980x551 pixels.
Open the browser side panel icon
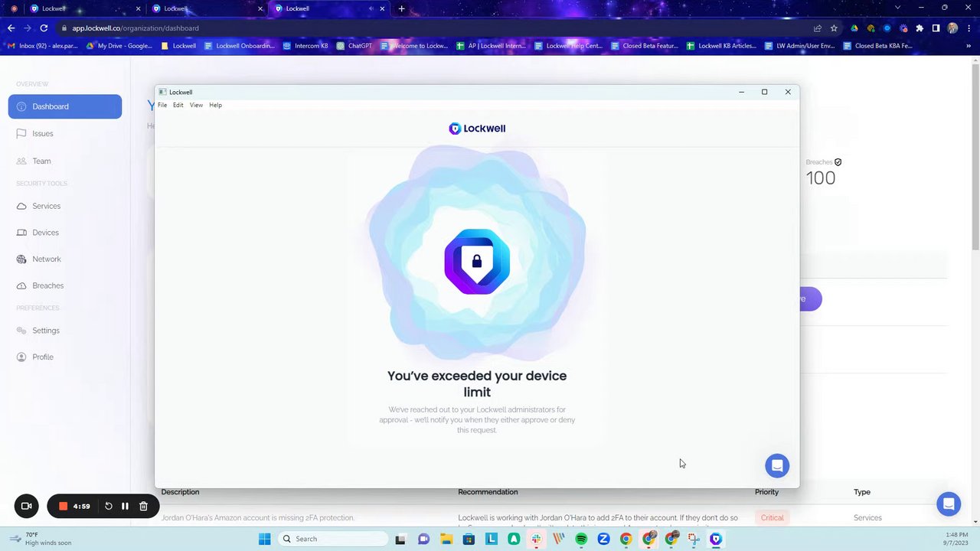pos(936,28)
